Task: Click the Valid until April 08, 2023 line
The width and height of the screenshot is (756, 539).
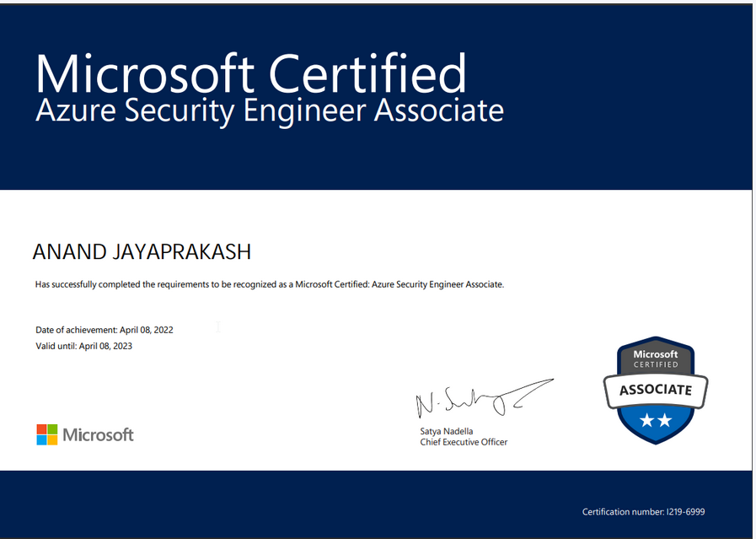Action: 84,346
